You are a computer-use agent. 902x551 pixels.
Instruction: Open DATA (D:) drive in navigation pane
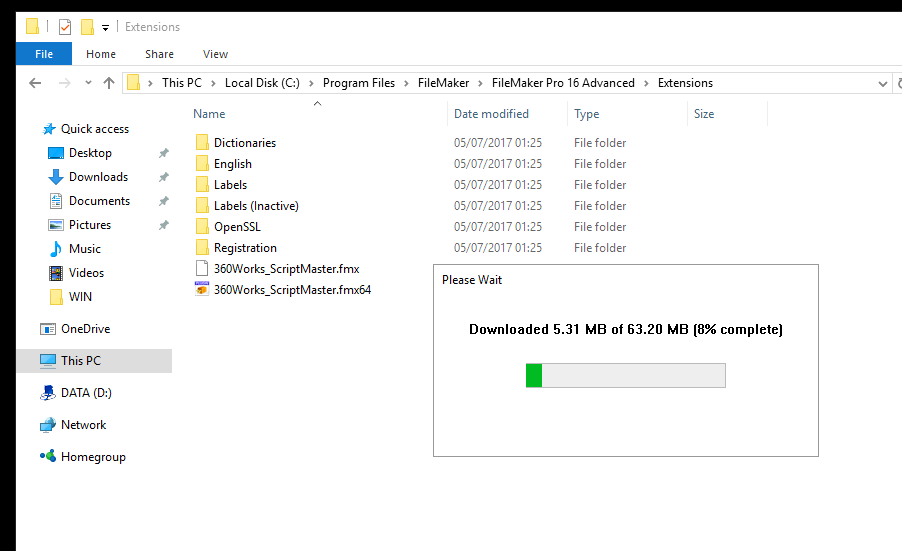[x=86, y=393]
